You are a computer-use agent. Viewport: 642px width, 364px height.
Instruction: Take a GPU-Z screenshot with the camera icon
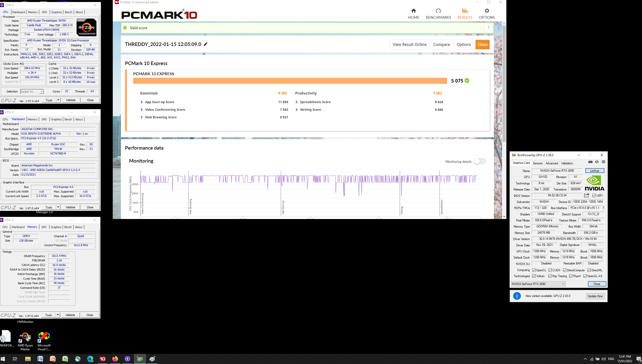tap(590, 162)
